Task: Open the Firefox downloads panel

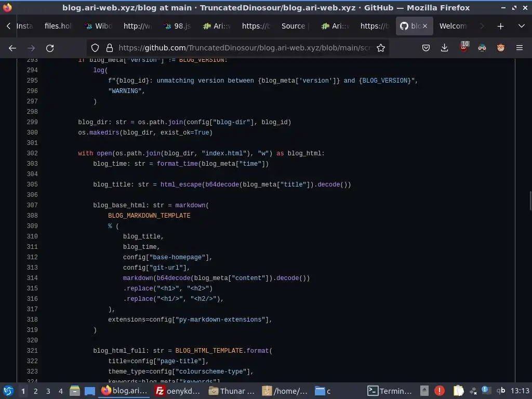Action: pos(445,48)
